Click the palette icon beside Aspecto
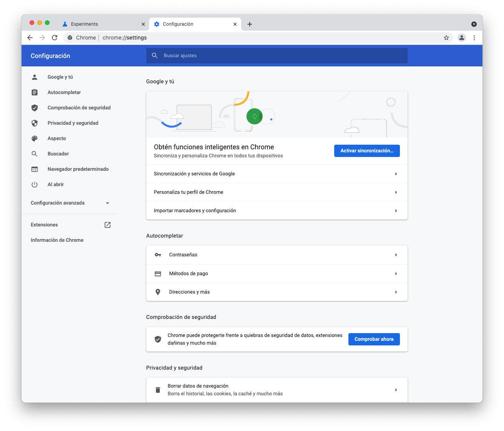 tap(35, 139)
